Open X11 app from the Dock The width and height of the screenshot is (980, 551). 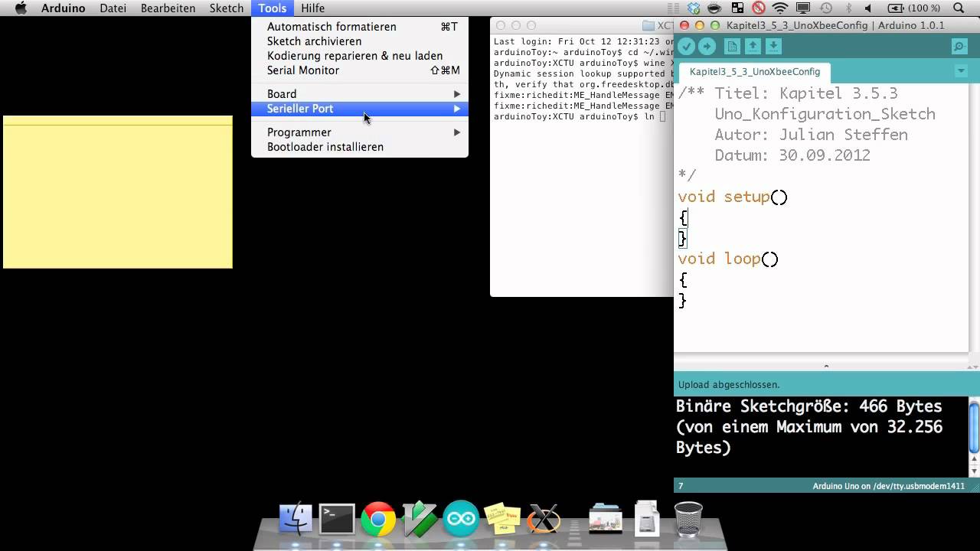click(544, 519)
